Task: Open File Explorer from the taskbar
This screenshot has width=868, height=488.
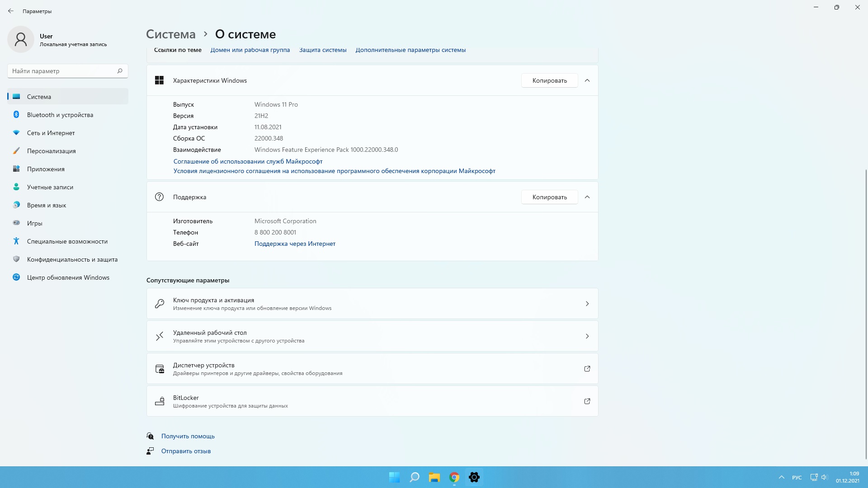Action: (x=434, y=477)
